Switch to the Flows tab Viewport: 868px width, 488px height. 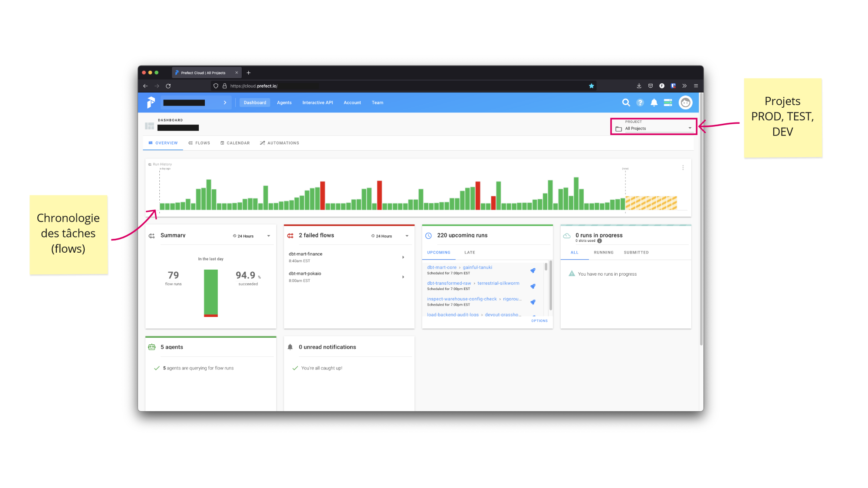[199, 143]
